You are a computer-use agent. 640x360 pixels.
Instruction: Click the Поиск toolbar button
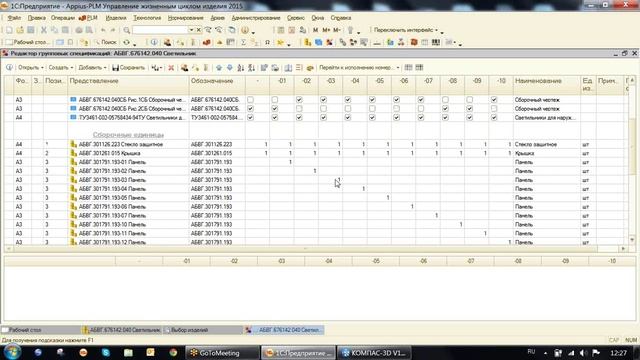[105, 42]
